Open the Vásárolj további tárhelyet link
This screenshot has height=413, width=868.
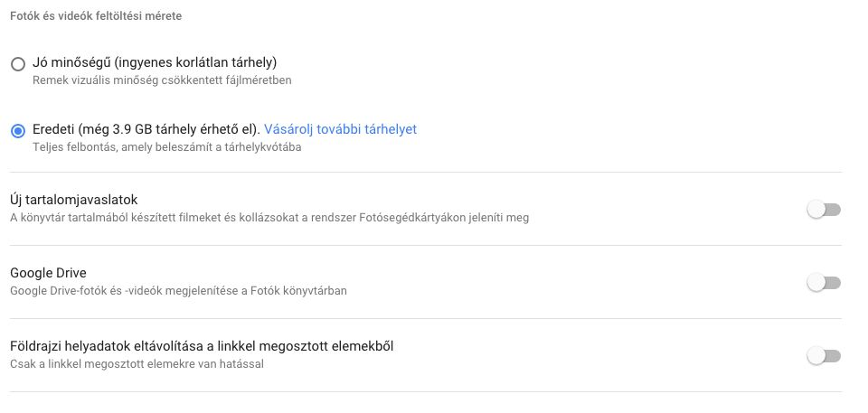point(340,129)
